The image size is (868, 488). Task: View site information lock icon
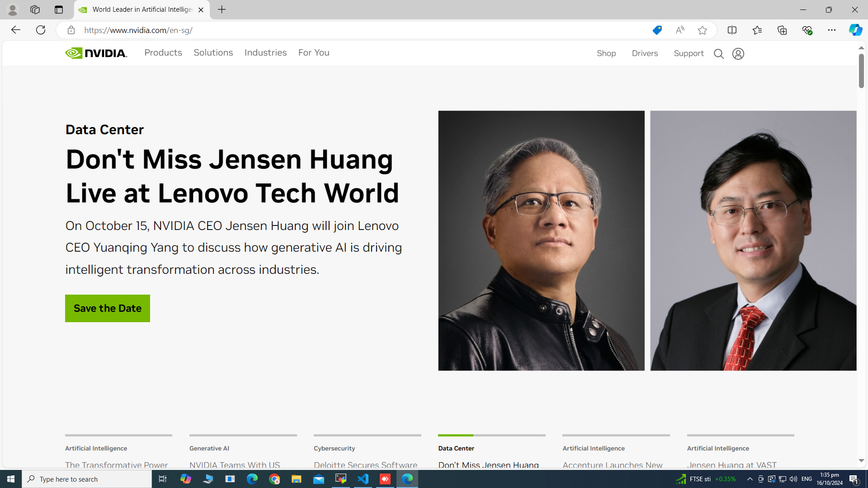pos(71,30)
